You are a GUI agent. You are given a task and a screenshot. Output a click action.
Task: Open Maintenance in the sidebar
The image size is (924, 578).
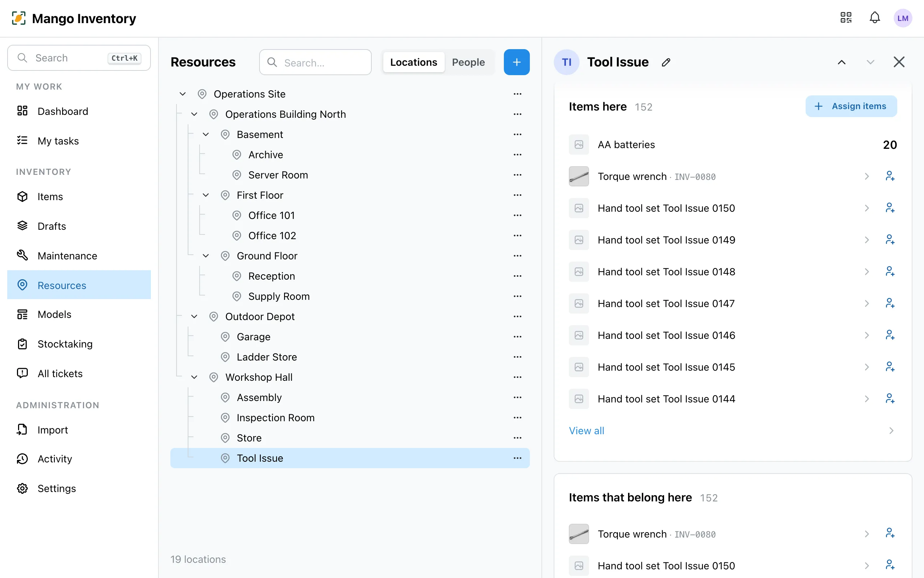pos(79,256)
